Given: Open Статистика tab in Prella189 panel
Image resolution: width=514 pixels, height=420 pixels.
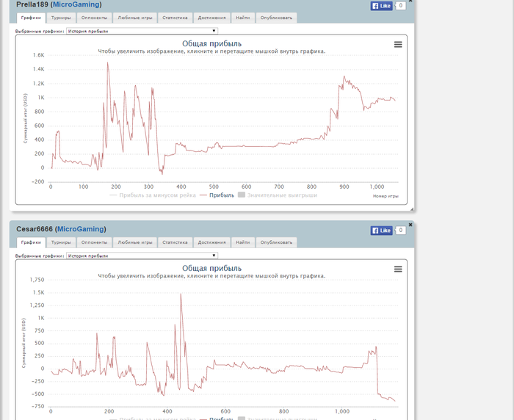Looking at the screenshot, I should coord(175,18).
